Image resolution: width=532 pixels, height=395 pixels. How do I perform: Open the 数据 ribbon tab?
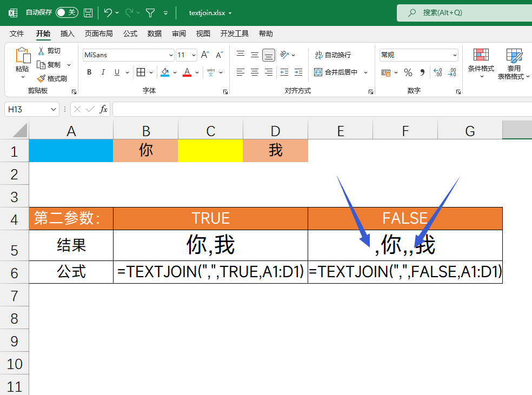pos(154,33)
